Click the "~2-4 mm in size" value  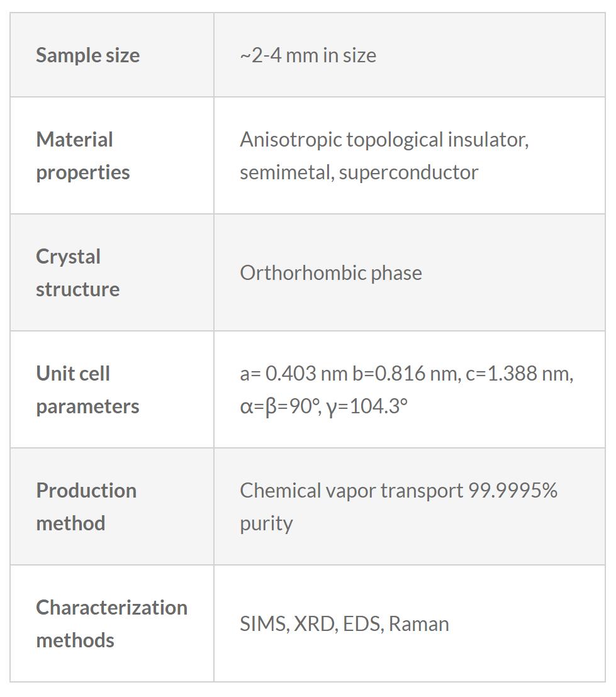tap(308, 55)
